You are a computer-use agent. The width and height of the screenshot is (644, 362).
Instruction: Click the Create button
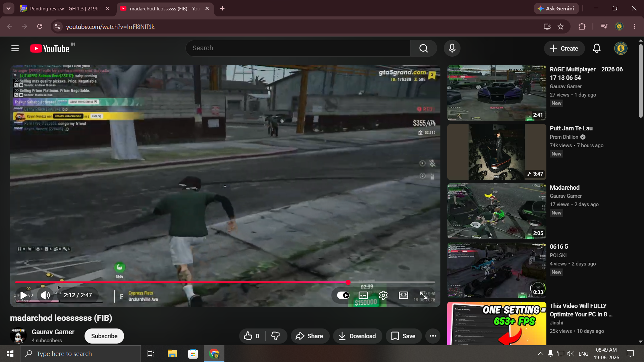(564, 49)
